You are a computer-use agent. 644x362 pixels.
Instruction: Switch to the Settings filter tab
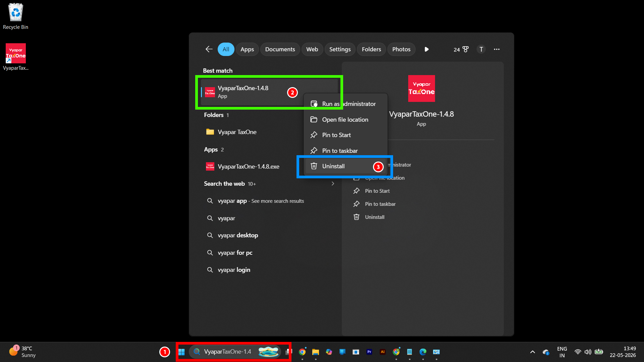340,49
